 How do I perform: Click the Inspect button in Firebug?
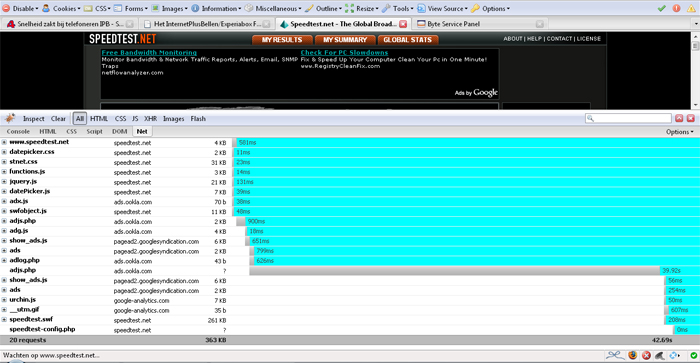(33, 118)
